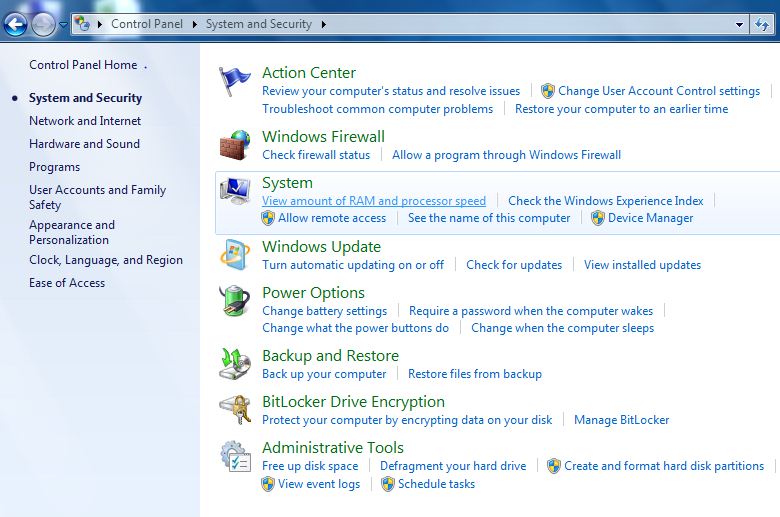Click the Power Options battery icon
The image size is (780, 517).
click(x=235, y=301)
